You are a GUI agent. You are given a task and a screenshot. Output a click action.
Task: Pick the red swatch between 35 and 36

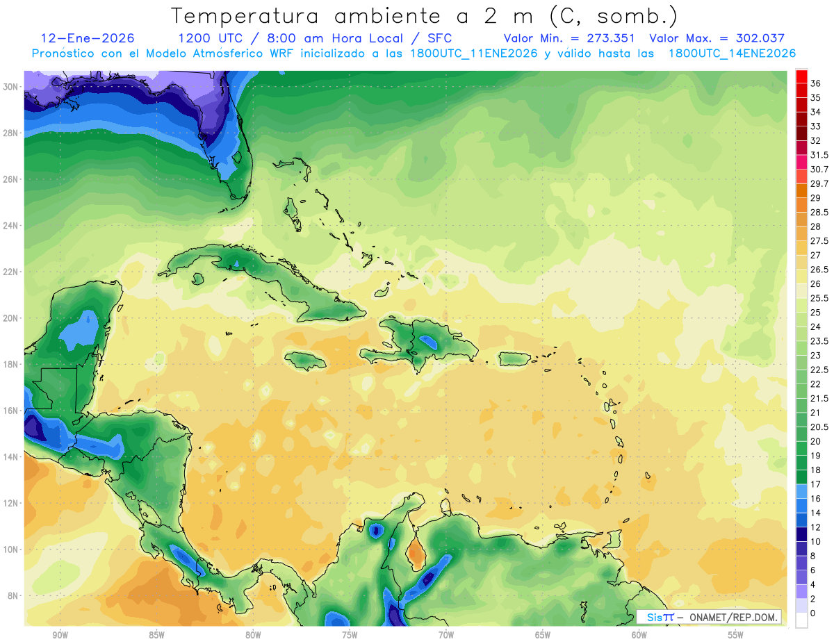point(801,90)
